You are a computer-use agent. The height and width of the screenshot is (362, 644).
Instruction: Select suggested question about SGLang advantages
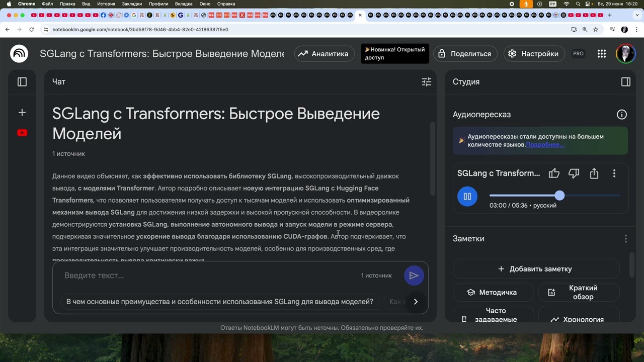point(220,302)
